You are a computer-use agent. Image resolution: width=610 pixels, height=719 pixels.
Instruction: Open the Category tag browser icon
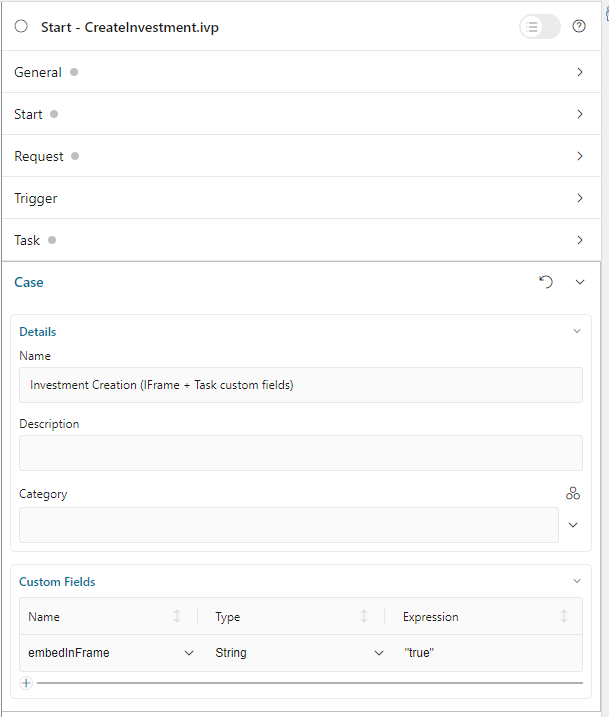click(573, 493)
